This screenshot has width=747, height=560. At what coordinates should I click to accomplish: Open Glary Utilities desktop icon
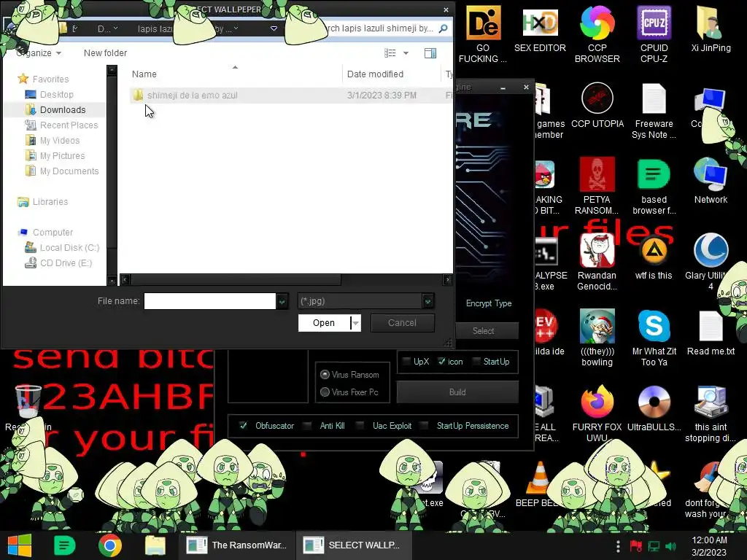[711, 262]
